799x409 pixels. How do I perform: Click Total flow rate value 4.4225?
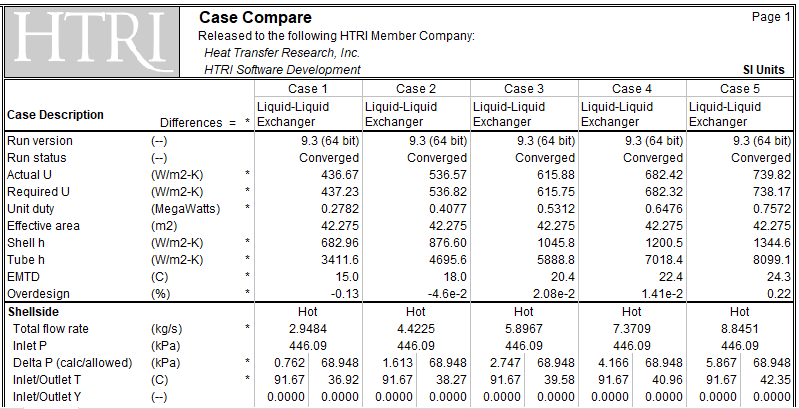pos(416,329)
